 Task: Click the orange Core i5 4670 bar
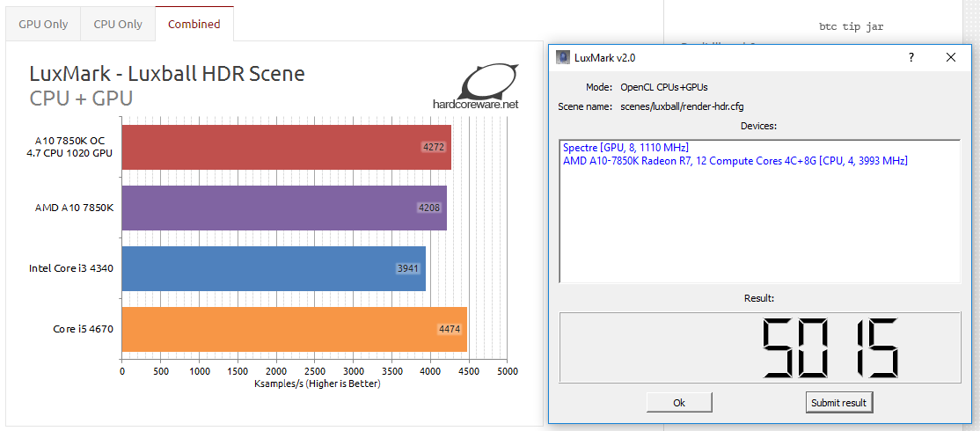(295, 329)
